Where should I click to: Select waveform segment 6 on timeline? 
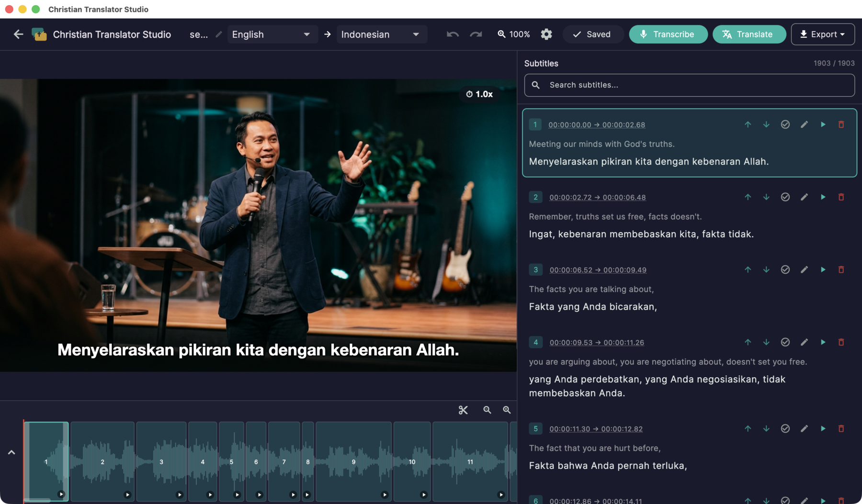point(256,461)
